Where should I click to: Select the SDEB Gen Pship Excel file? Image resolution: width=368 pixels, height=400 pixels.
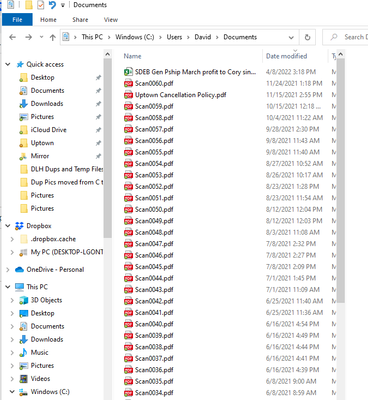tap(195, 72)
